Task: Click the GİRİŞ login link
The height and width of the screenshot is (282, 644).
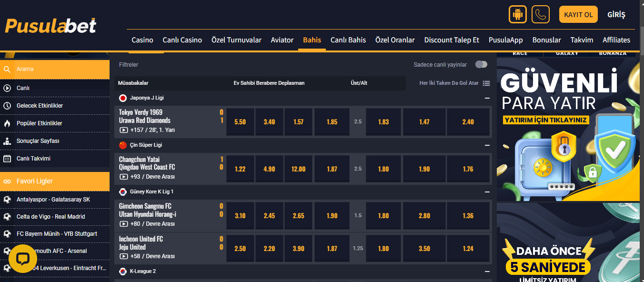Action: pyautogui.click(x=616, y=15)
